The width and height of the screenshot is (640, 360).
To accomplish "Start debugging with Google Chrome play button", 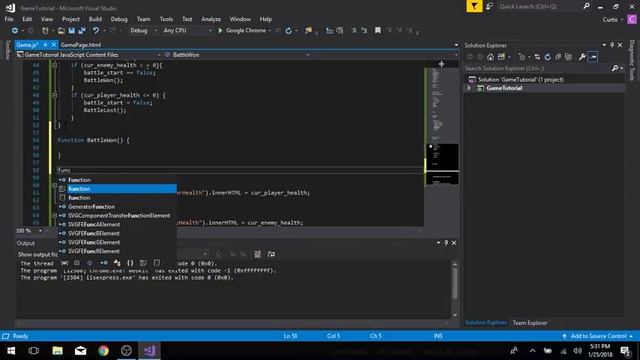I will pyautogui.click(x=220, y=31).
